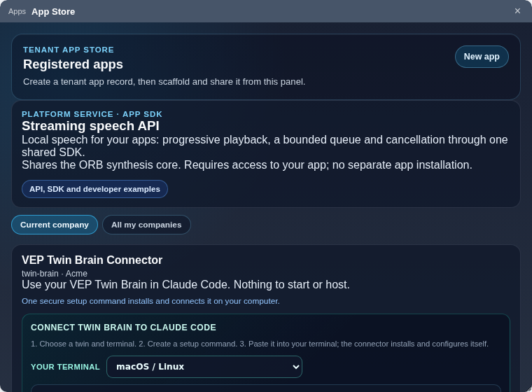Click the New app button
Image resolution: width=532 pixels, height=392 pixels.
point(482,57)
